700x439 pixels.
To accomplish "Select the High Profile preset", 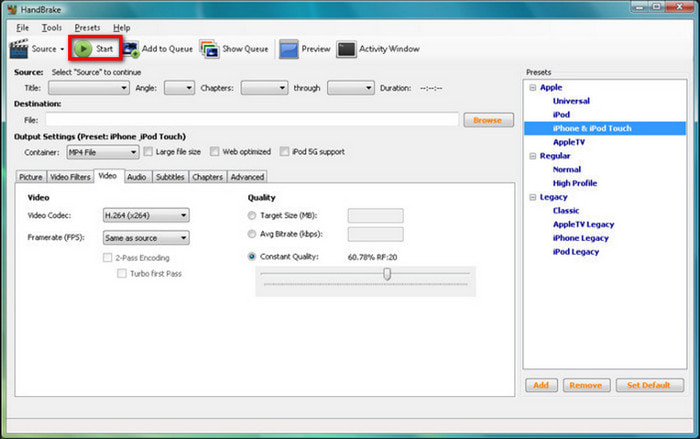I will coord(575,183).
